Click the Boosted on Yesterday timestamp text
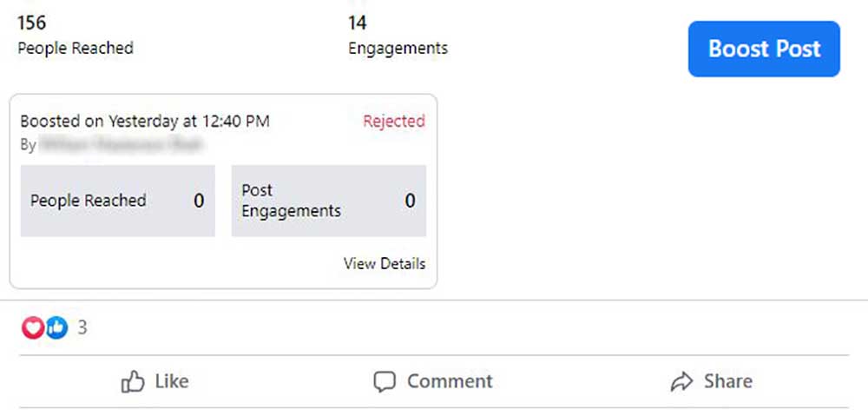Viewport: 868px width, 416px height. (145, 122)
